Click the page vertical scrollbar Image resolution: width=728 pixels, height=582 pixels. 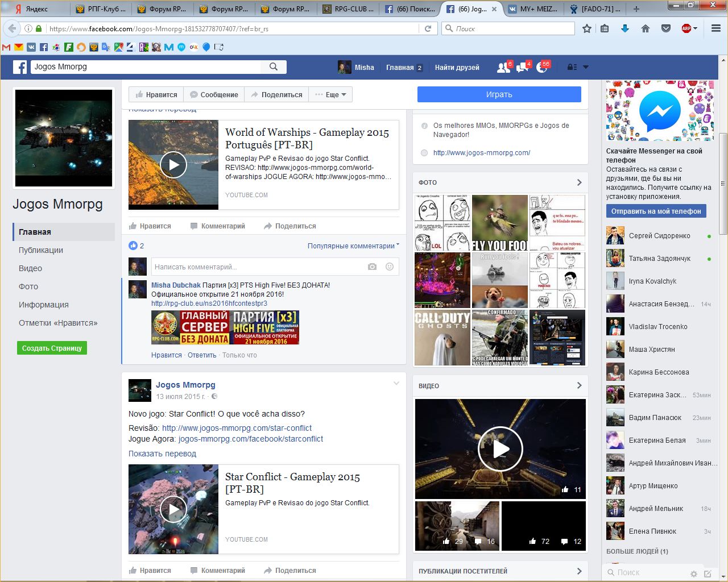point(723,184)
